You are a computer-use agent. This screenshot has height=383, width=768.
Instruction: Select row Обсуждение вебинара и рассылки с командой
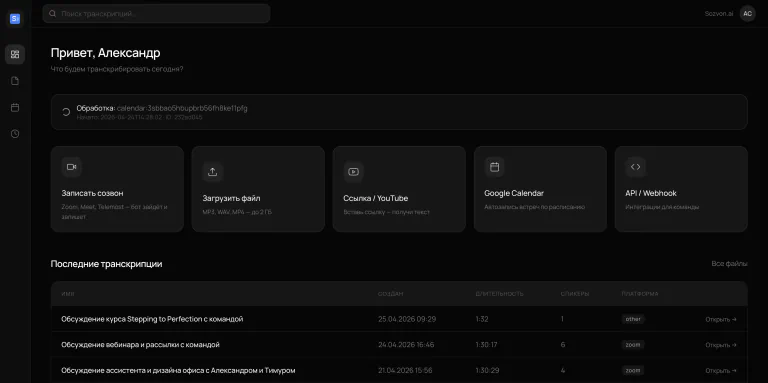click(399, 345)
